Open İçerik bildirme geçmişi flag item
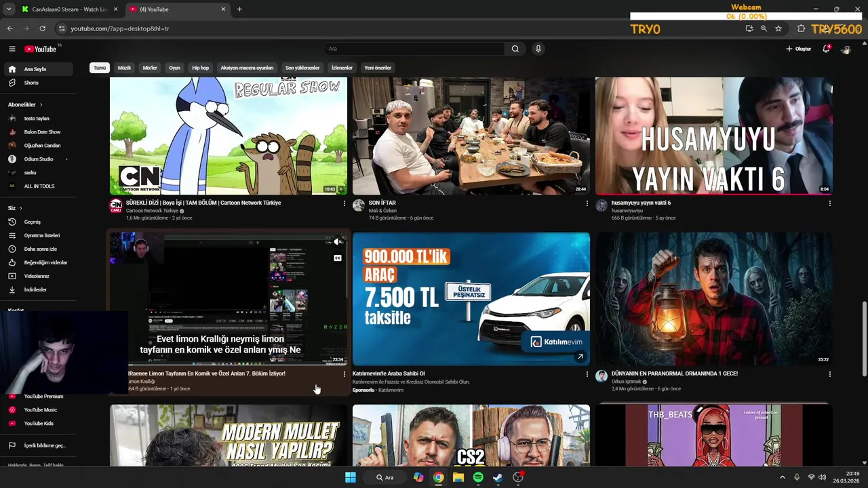 (x=39, y=445)
